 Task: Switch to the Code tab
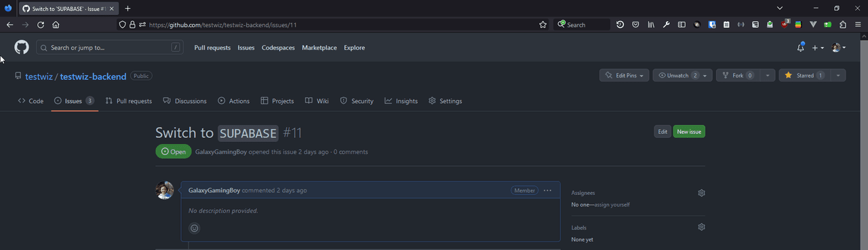[31, 101]
